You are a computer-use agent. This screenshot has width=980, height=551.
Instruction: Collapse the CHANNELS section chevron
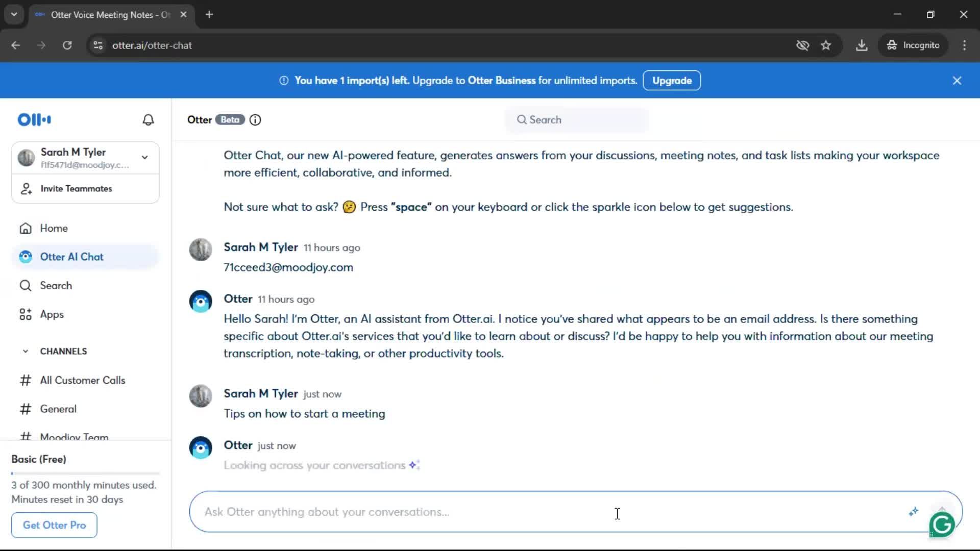pos(26,351)
